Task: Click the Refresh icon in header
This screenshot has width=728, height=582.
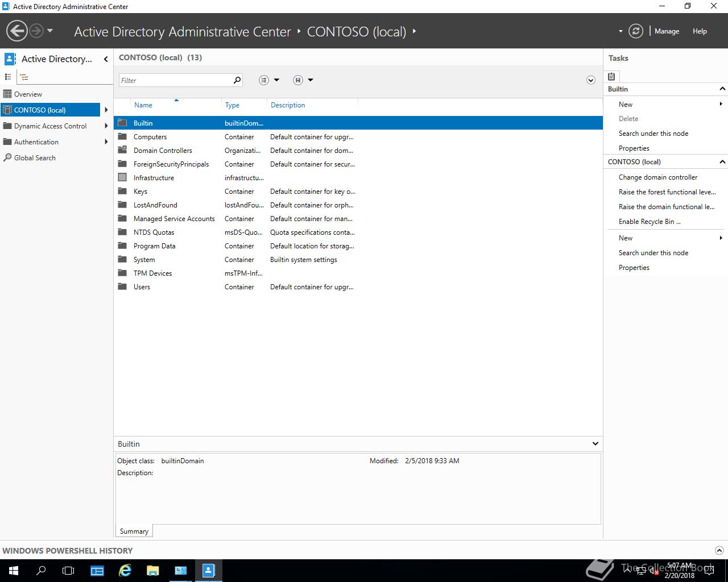Action: click(636, 31)
